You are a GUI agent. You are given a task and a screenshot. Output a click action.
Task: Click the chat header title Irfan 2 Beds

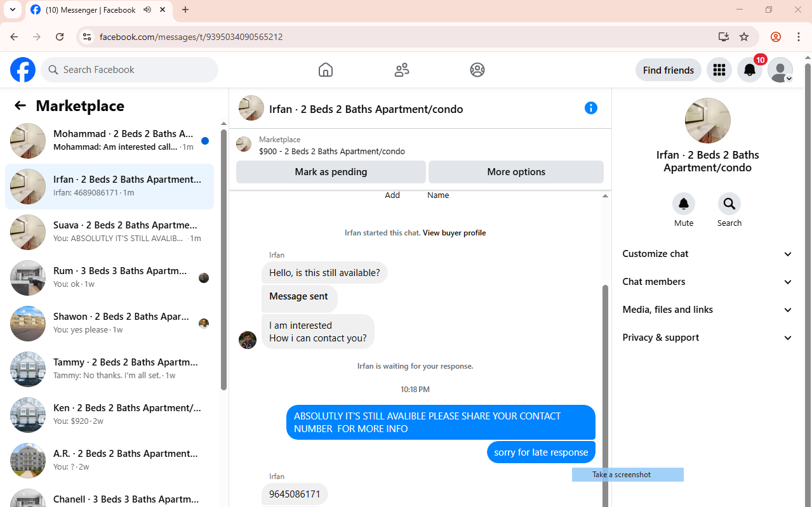[x=366, y=109]
